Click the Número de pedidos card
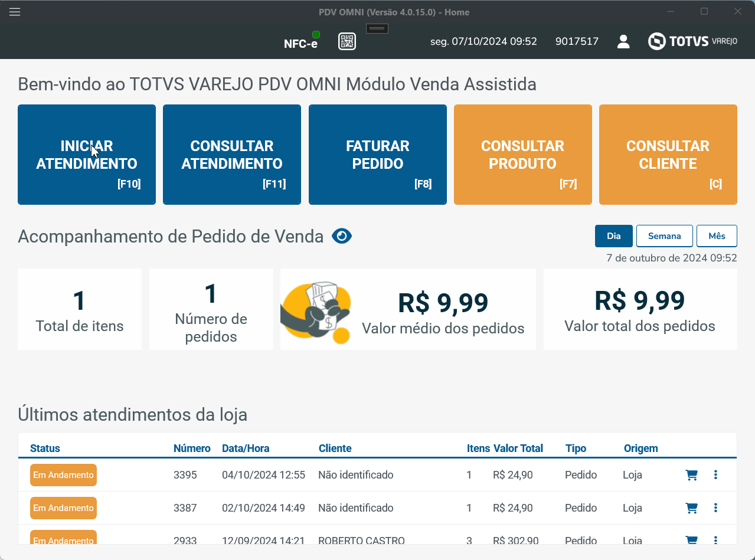Viewport: 755px width, 560px height. point(211,309)
